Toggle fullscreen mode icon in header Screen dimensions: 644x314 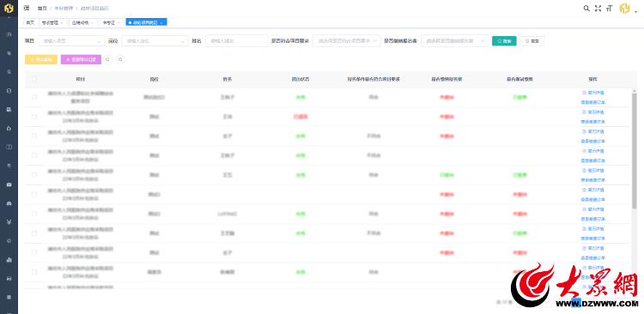click(598, 9)
